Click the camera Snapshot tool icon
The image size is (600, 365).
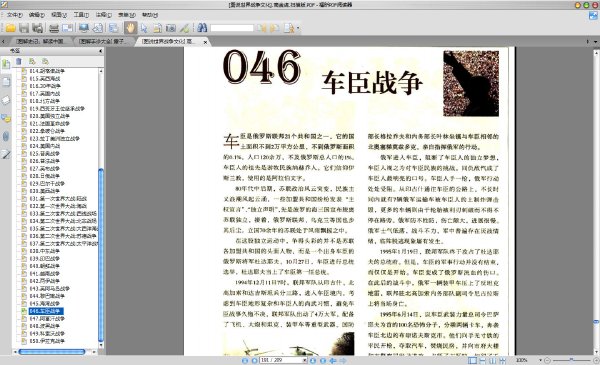[171, 28]
